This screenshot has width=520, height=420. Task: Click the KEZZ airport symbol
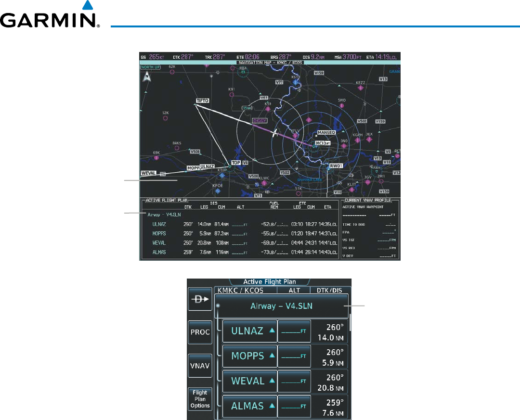pyautogui.click(x=361, y=88)
